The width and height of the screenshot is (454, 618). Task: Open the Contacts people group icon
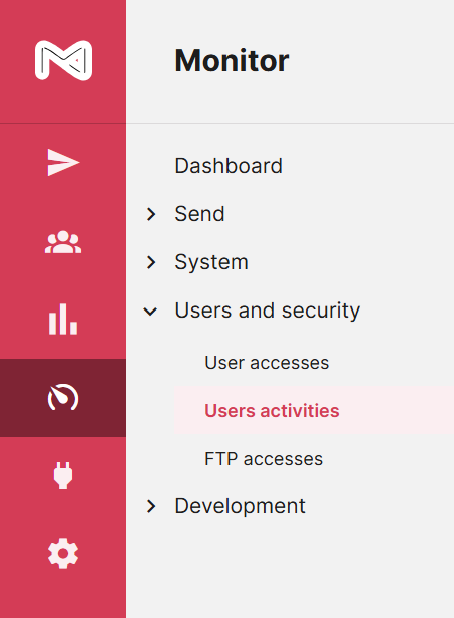(63, 242)
